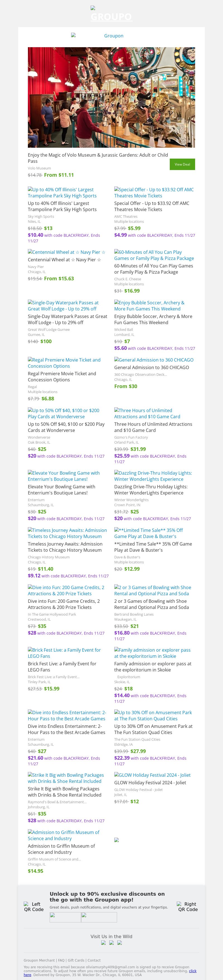Open the Volo Museum carousel photo
Screen dimensions: 223x980
(x=111, y=97)
